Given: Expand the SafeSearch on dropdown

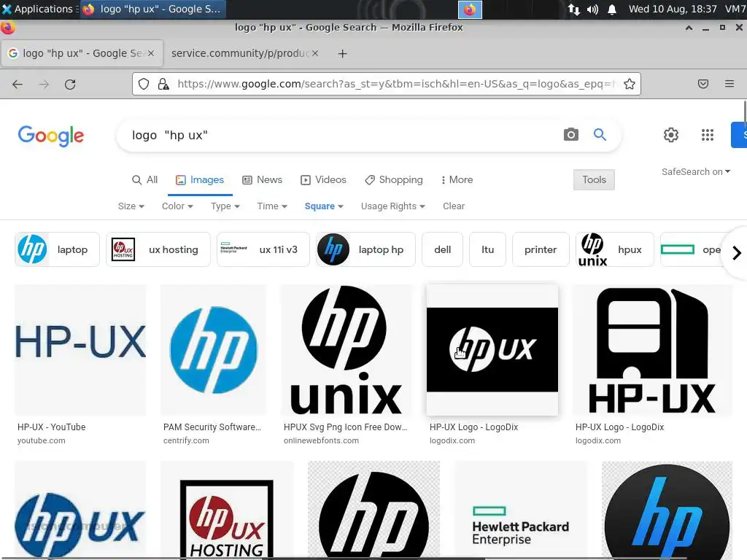Looking at the screenshot, I should (695, 172).
